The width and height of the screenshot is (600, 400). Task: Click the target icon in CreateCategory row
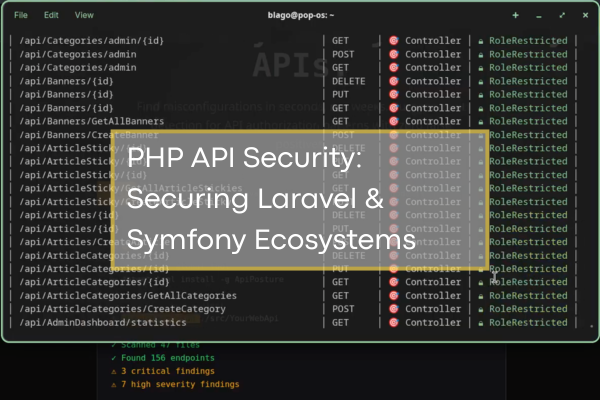[394, 309]
